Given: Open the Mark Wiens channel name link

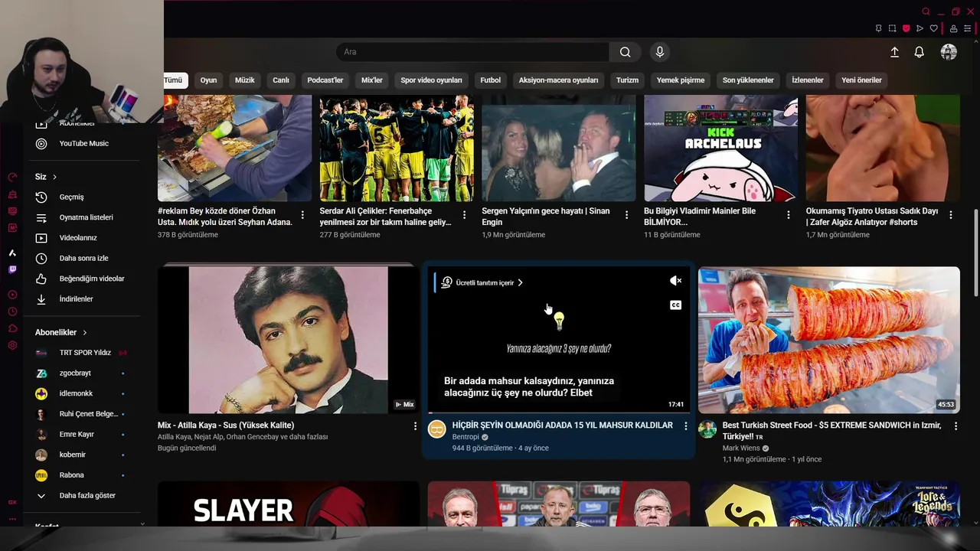Looking at the screenshot, I should pos(741,448).
